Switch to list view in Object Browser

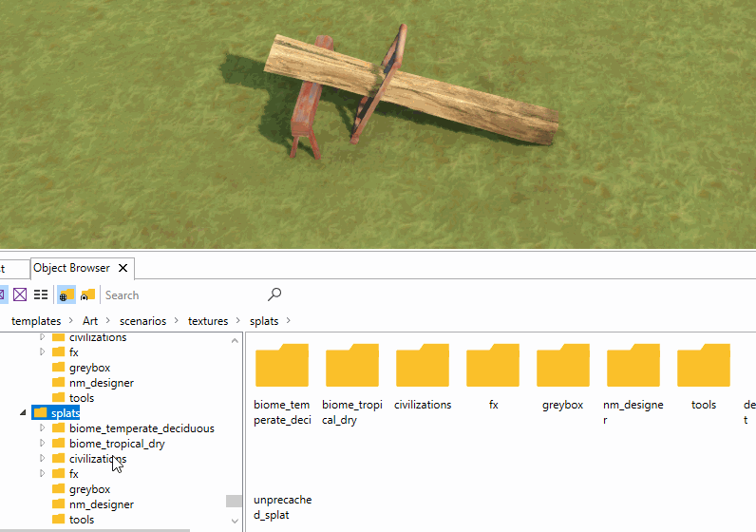tap(41, 294)
